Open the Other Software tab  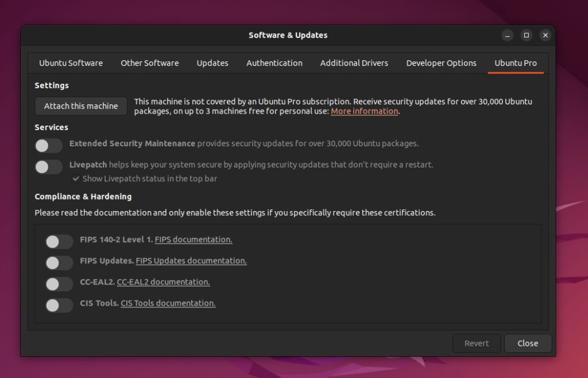tap(149, 63)
